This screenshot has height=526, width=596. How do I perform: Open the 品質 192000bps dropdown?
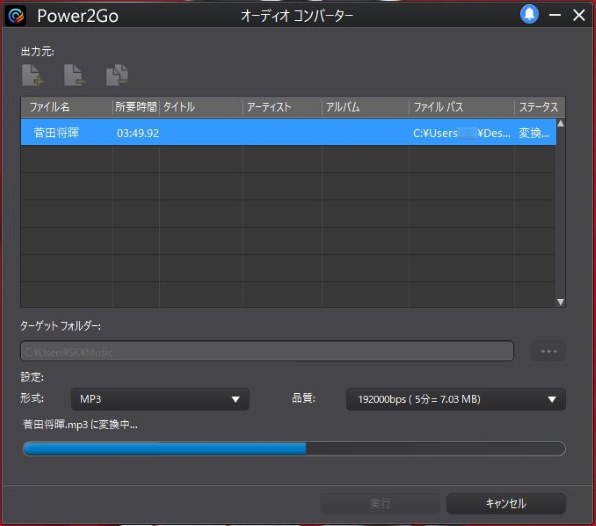[456, 399]
